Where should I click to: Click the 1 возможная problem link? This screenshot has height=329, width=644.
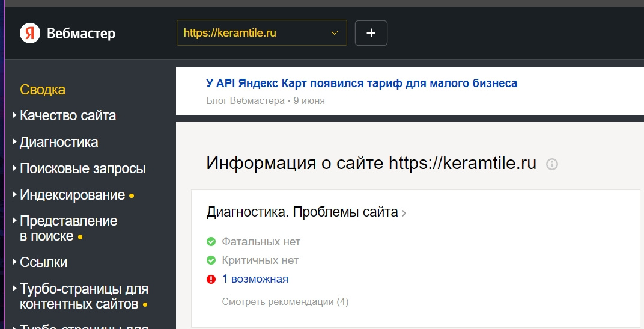[255, 279]
